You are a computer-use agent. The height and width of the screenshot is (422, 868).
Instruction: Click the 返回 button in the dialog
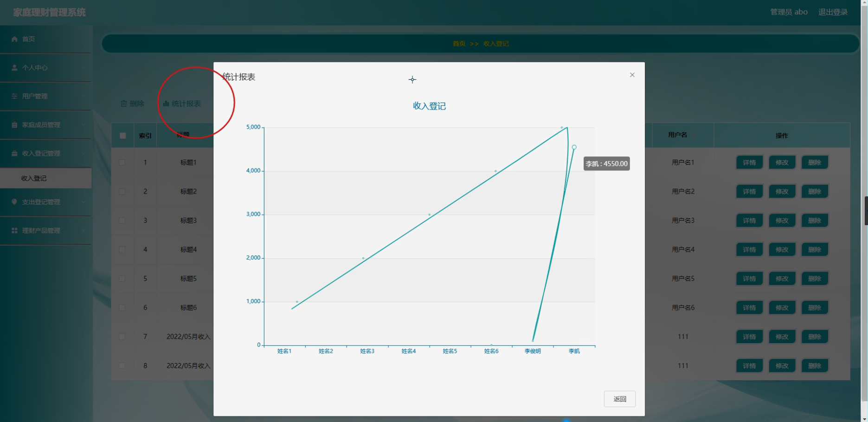(x=620, y=399)
